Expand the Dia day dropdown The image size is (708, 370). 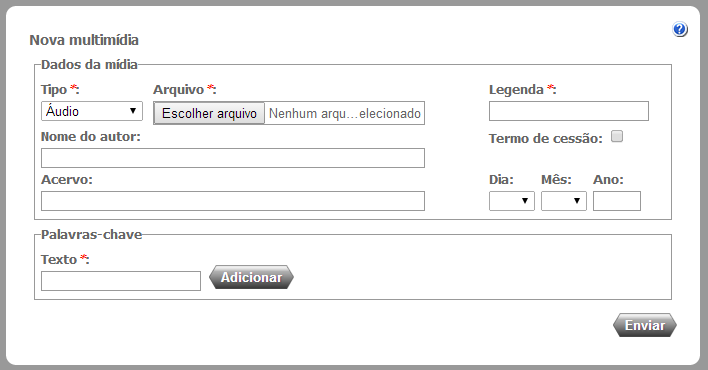coord(512,201)
